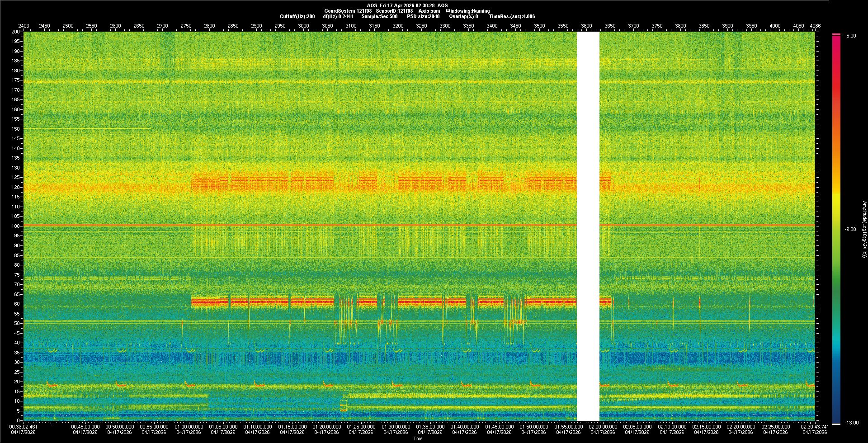Click the "Time" x-axis title
The width and height of the screenshot is (868, 443).
point(418,438)
